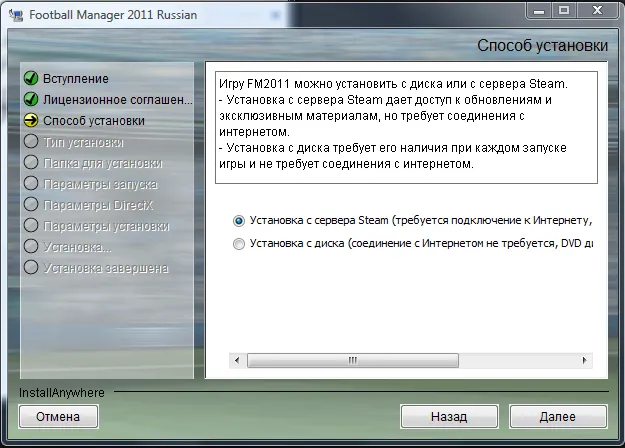This screenshot has height=448, width=625.
Task: Minimize the Football Manager installer window
Action: coord(539,10)
